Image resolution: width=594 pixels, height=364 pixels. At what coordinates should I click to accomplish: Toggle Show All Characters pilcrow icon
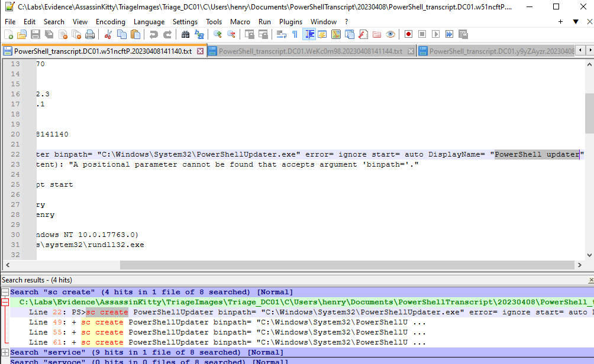(295, 35)
